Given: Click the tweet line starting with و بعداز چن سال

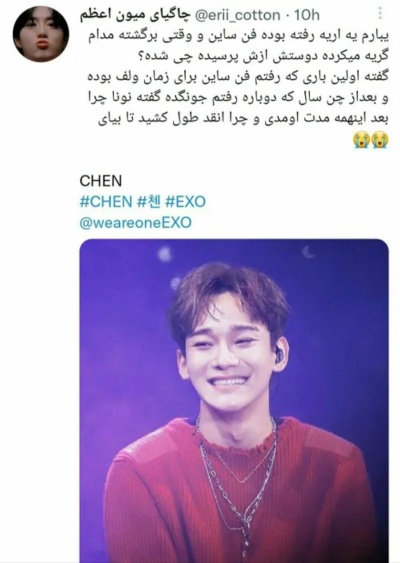Looking at the screenshot, I should click(238, 98).
